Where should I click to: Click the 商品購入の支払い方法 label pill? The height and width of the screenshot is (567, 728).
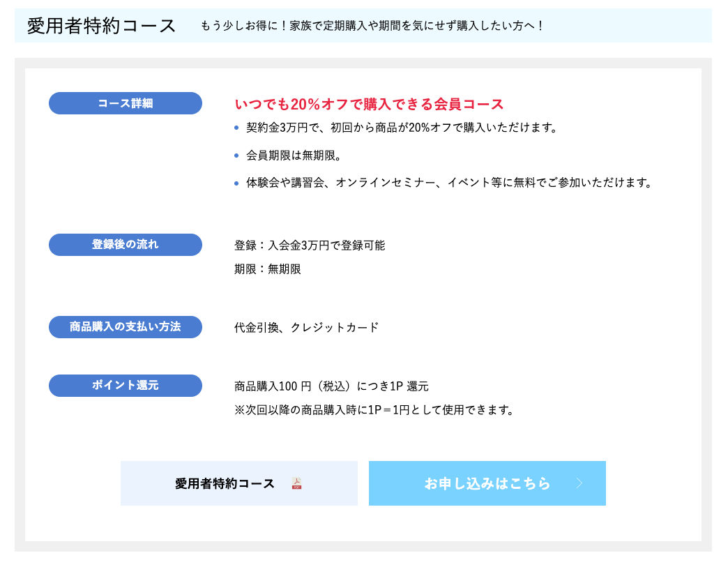coord(126,327)
